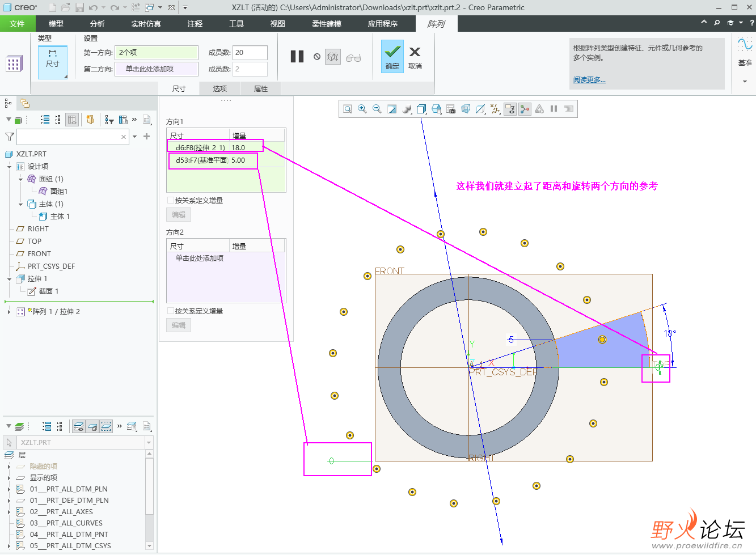Click the Zoom Out magnifier icon
Viewport: 756px width, 555px height.
(377, 109)
